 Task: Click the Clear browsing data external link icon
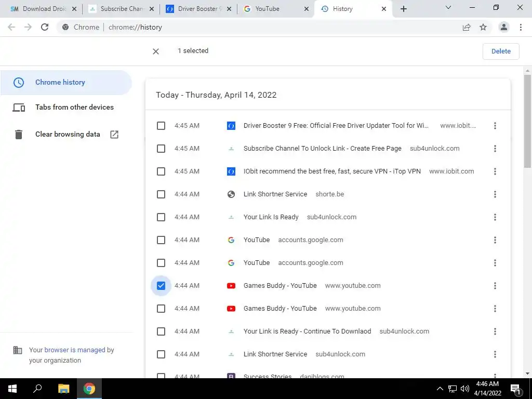114,135
